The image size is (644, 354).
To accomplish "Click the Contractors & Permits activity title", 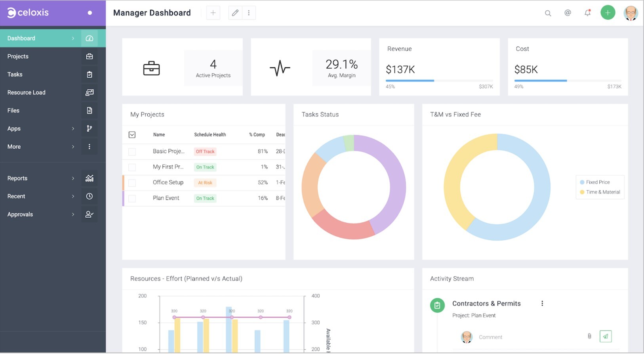I will point(486,303).
